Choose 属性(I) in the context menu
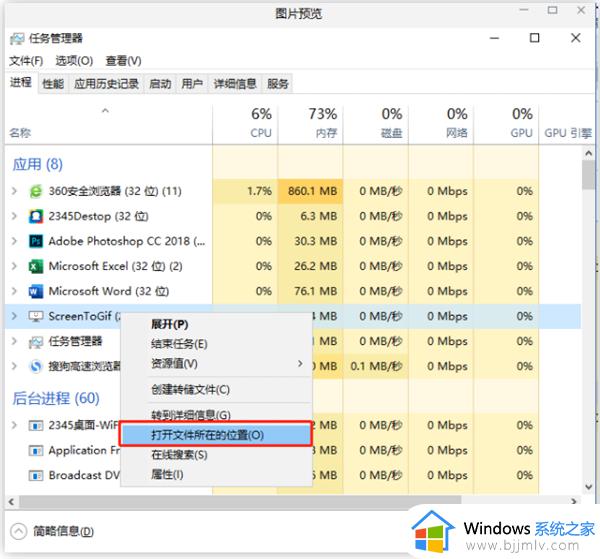This screenshot has height=559, width=600. [216, 475]
